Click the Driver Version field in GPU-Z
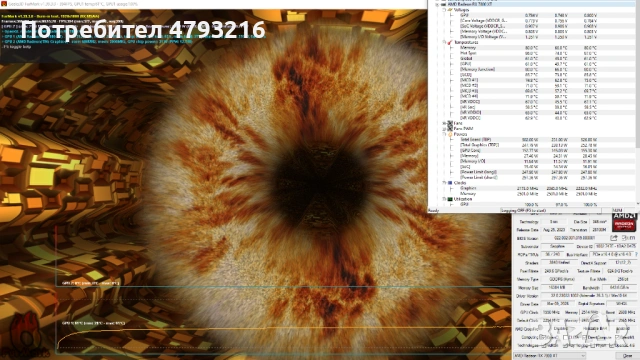 point(589,296)
